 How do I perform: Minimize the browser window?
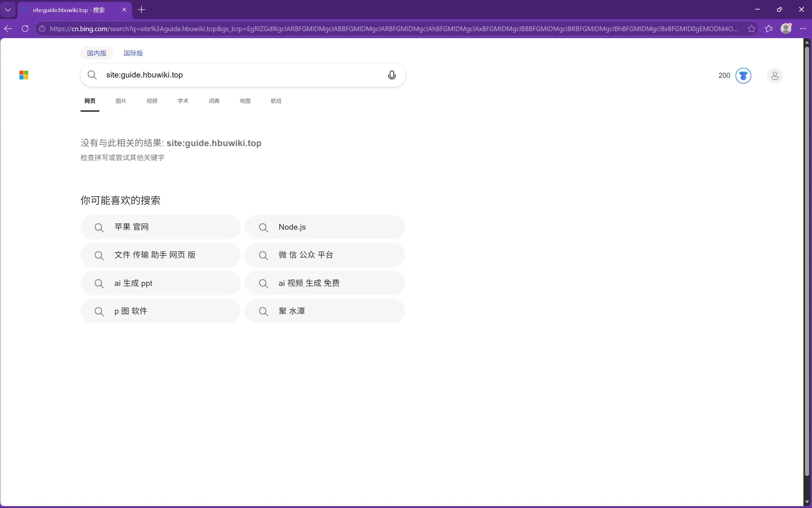click(758, 10)
